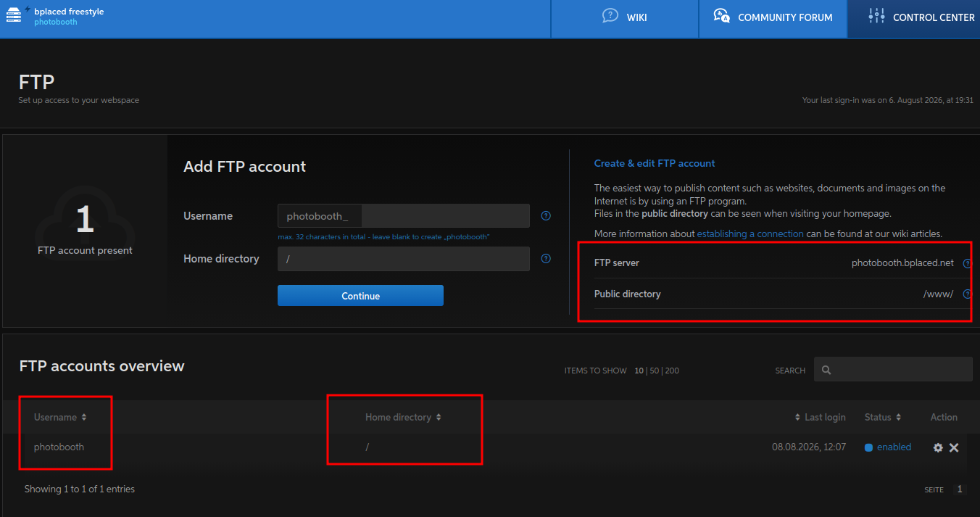Click the Create & edit FTP account heading

point(655,163)
